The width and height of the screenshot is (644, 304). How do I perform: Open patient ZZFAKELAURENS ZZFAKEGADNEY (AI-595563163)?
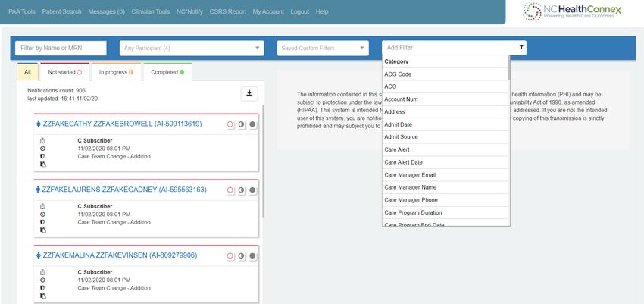point(124,190)
